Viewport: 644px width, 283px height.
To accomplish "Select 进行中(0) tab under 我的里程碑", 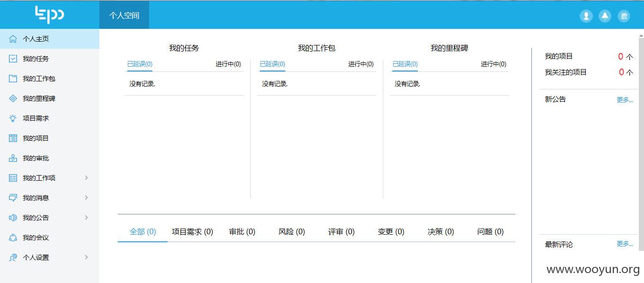I will (494, 64).
